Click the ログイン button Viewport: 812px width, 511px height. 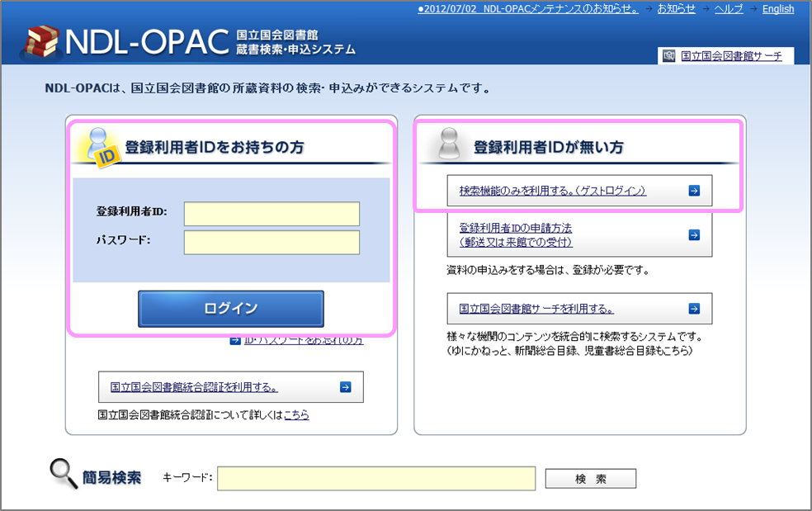click(x=231, y=309)
